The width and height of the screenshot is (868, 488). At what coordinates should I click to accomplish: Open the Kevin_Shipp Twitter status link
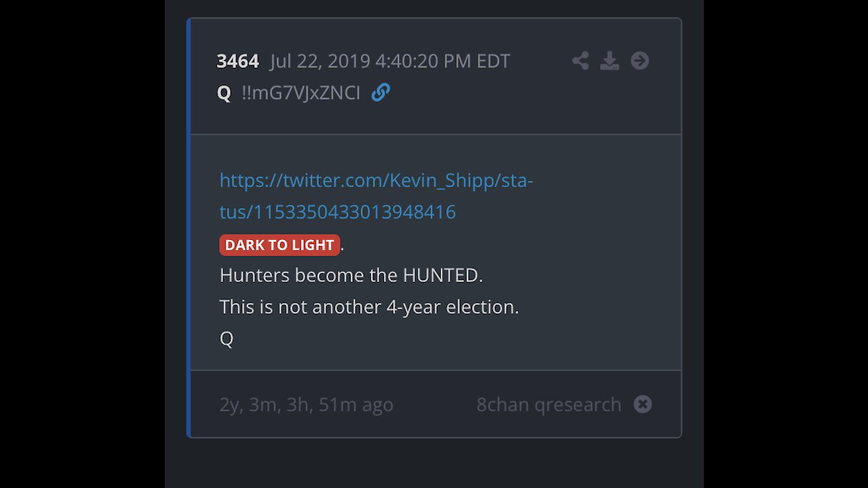(x=376, y=196)
